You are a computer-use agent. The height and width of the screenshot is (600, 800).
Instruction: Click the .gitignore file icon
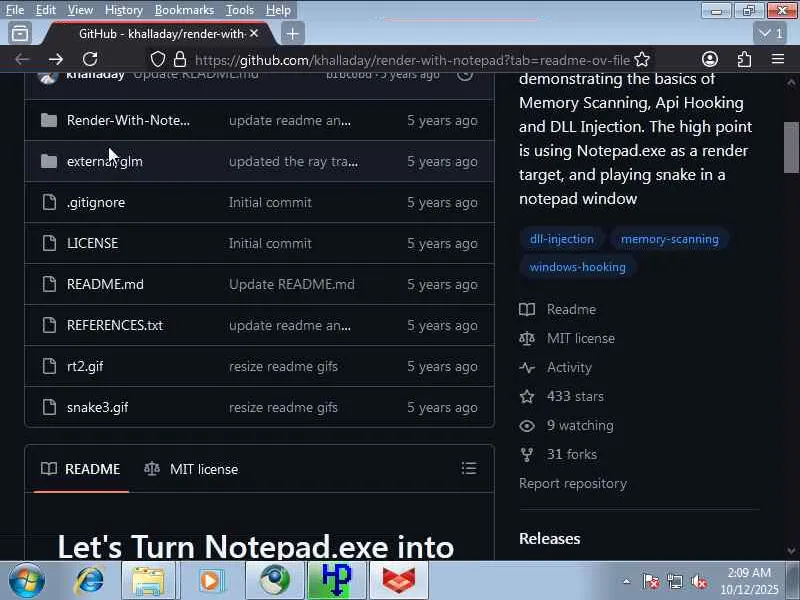point(49,202)
